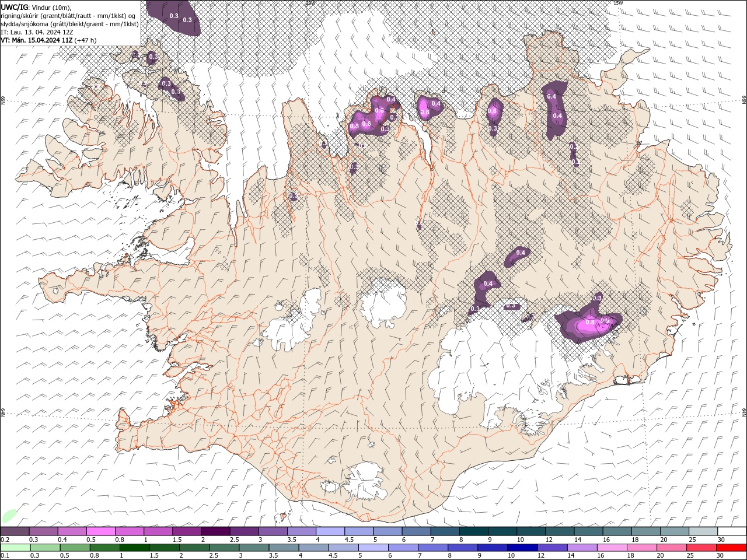The width and height of the screenshot is (747, 560).
Task: Click the pink 16–18 rain legend swatch
Action: click(612, 548)
